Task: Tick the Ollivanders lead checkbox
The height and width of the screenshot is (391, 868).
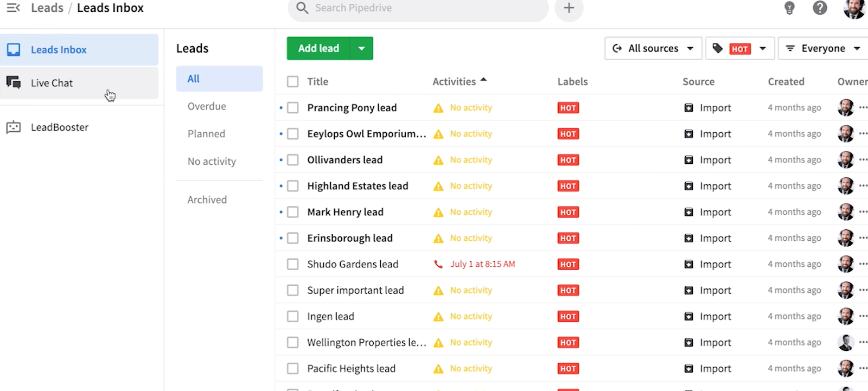Action: point(293,160)
